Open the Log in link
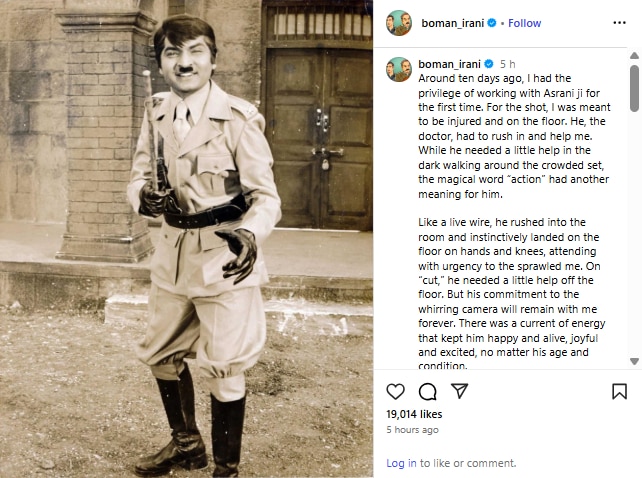The height and width of the screenshot is (478, 642). [x=401, y=463]
